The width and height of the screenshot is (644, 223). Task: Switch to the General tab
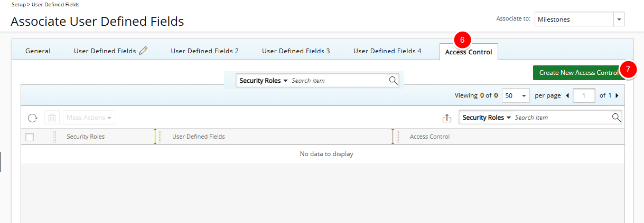(x=38, y=51)
